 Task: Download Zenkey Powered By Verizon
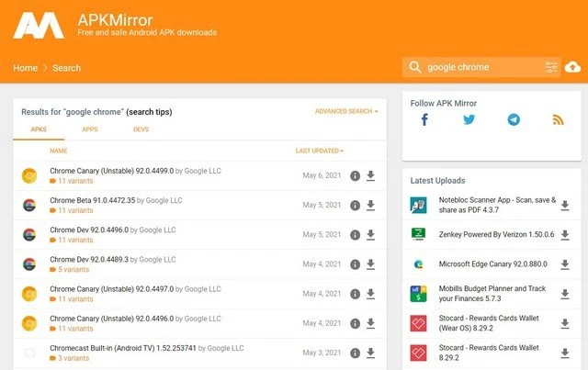tap(565, 235)
